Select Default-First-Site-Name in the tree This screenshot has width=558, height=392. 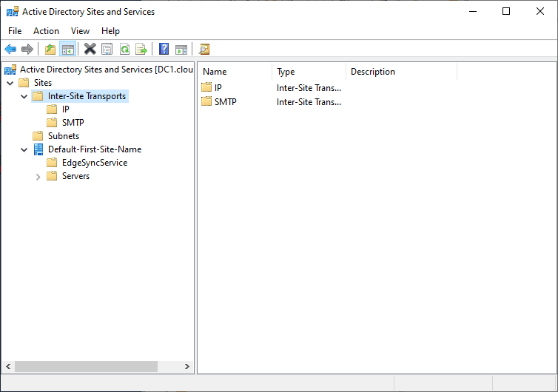tap(95, 149)
